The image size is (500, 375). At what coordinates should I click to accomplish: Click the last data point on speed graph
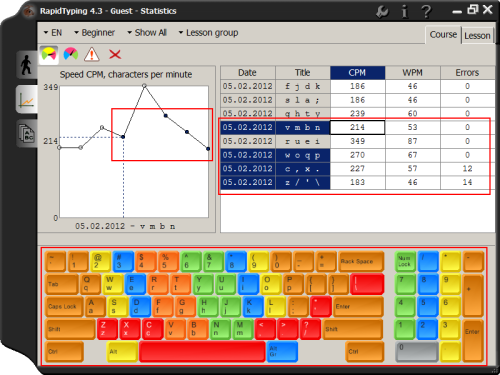pos(208,149)
